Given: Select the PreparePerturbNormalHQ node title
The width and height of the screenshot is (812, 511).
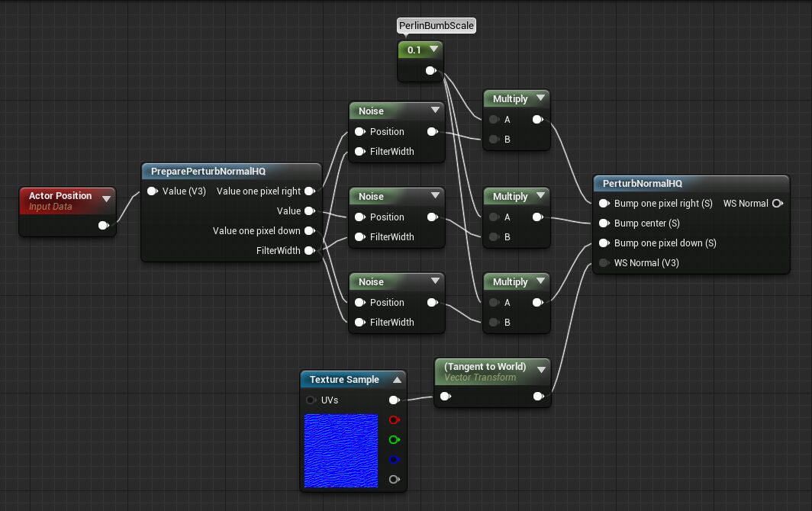Looking at the screenshot, I should 208,172.
